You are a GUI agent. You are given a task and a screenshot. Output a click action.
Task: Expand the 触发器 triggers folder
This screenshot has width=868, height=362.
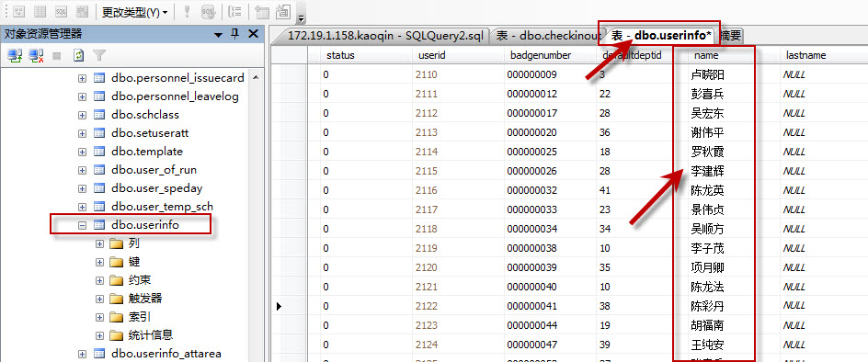[x=99, y=299]
